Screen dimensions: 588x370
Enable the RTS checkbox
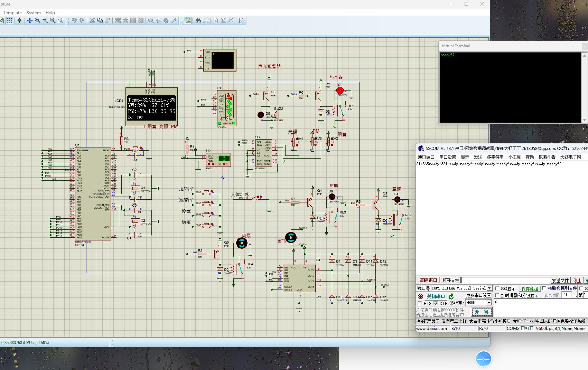click(420, 303)
